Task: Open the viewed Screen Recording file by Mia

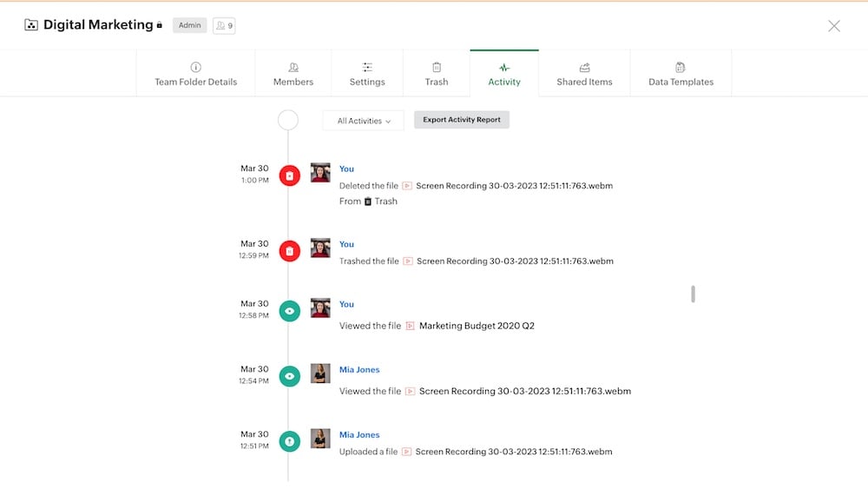Action: [525, 391]
